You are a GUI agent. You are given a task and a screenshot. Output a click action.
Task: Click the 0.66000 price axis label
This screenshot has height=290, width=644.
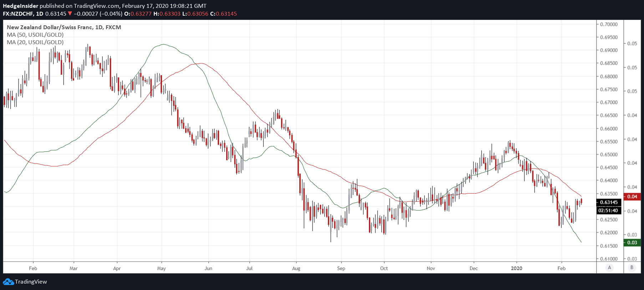[x=609, y=129]
